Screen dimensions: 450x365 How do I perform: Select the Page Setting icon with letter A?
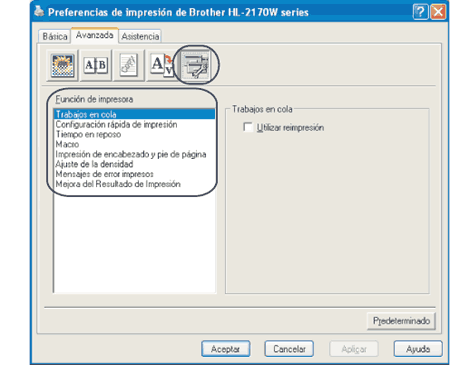click(161, 65)
